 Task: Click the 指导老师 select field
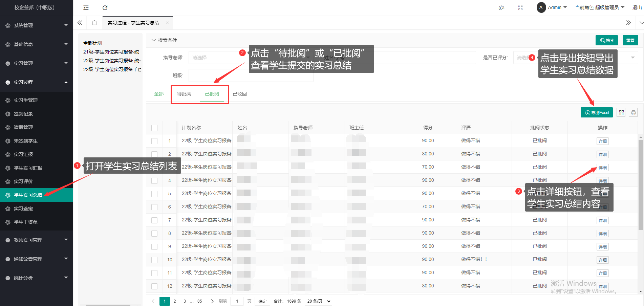[x=215, y=58]
